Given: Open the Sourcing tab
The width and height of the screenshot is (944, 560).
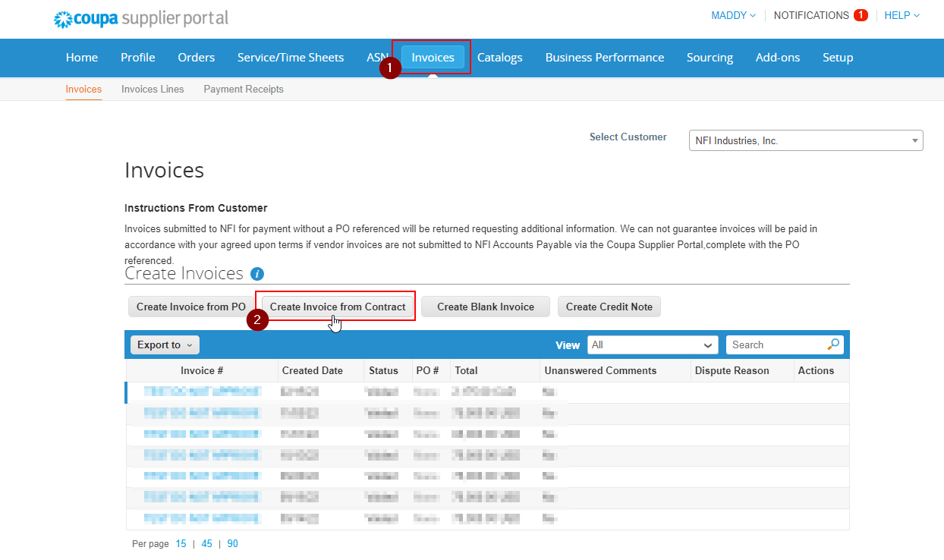Looking at the screenshot, I should click(710, 58).
